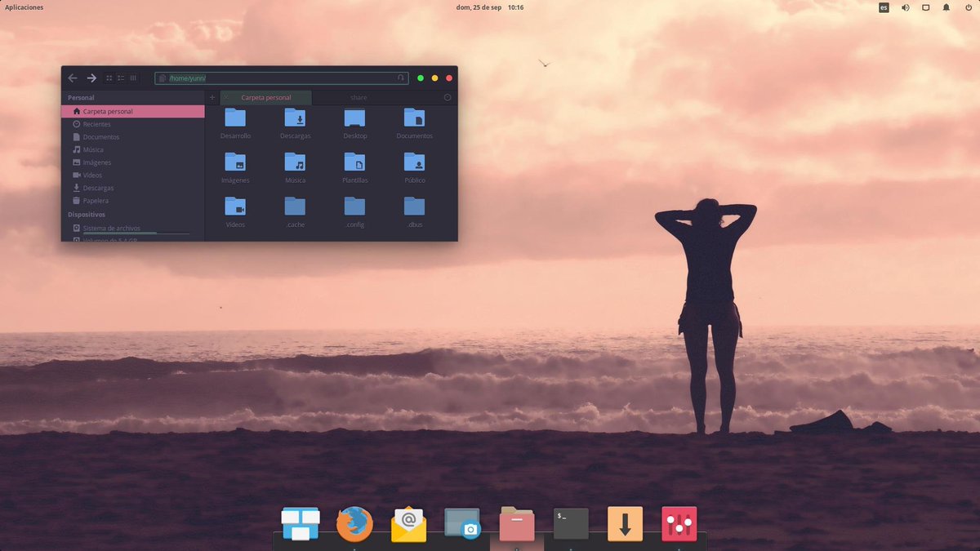Open the sound volume indicator
This screenshot has width=980, height=551.
[905, 7]
